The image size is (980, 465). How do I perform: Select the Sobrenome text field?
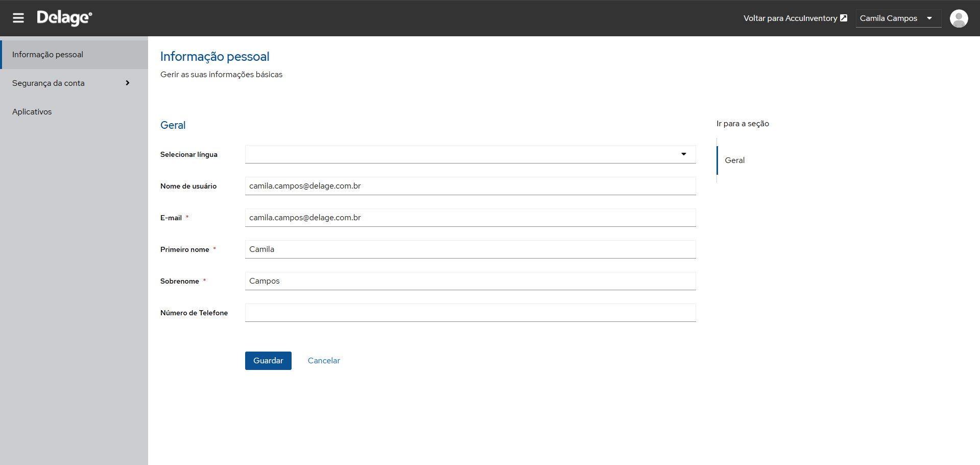(470, 281)
